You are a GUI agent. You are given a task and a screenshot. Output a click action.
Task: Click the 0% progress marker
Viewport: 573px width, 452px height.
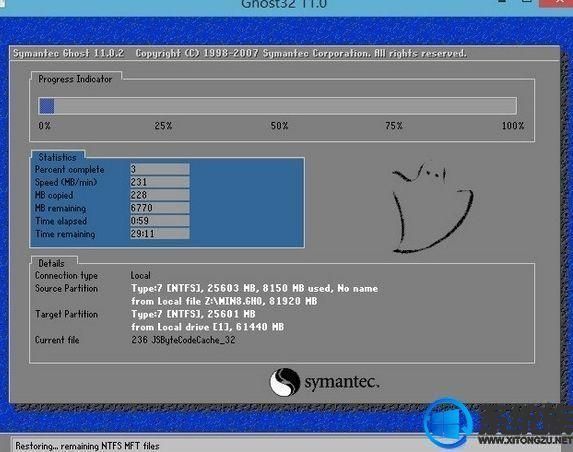point(45,126)
